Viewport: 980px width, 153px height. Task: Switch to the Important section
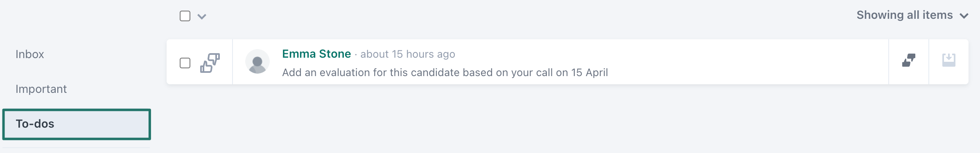(x=41, y=89)
